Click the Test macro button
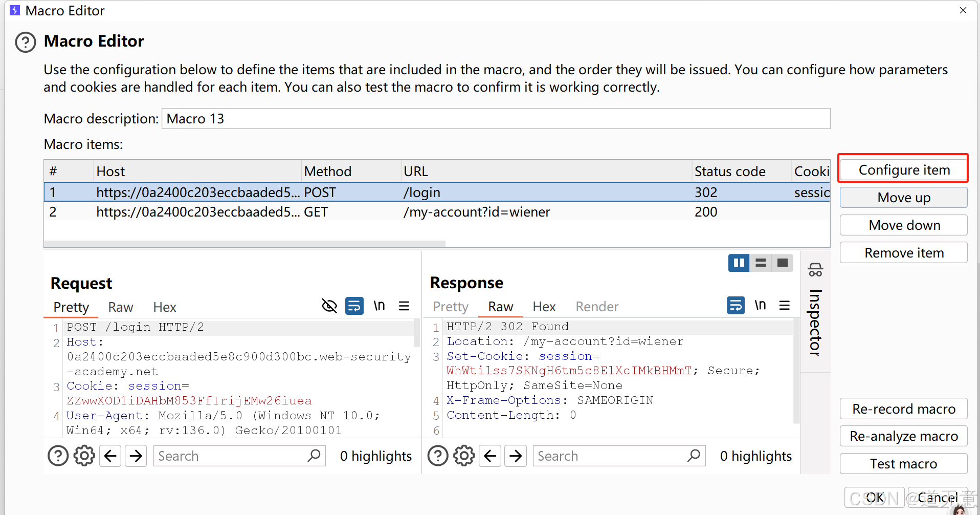Image resolution: width=980 pixels, height=515 pixels. pyautogui.click(x=903, y=464)
